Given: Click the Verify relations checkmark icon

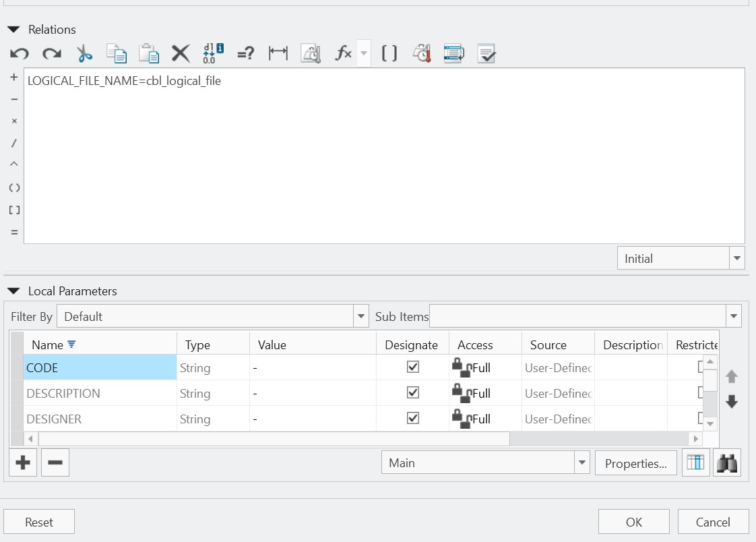Looking at the screenshot, I should click(x=486, y=53).
